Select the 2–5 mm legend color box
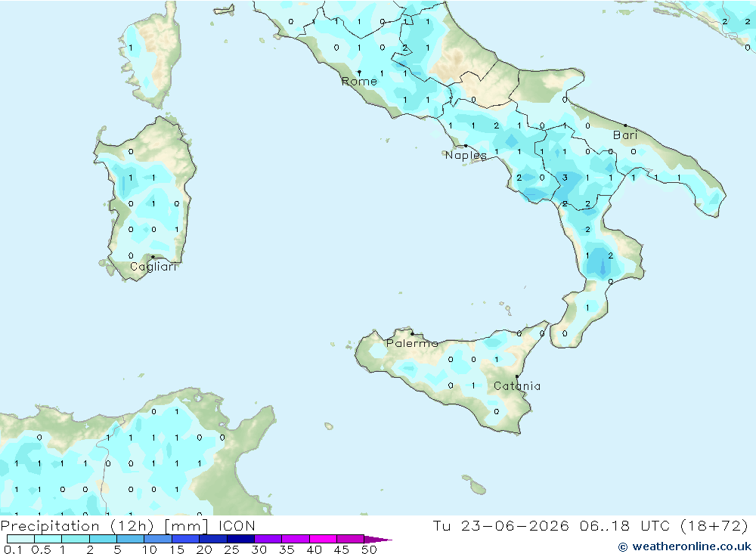Screen dimensions: 756x554 coord(103,539)
